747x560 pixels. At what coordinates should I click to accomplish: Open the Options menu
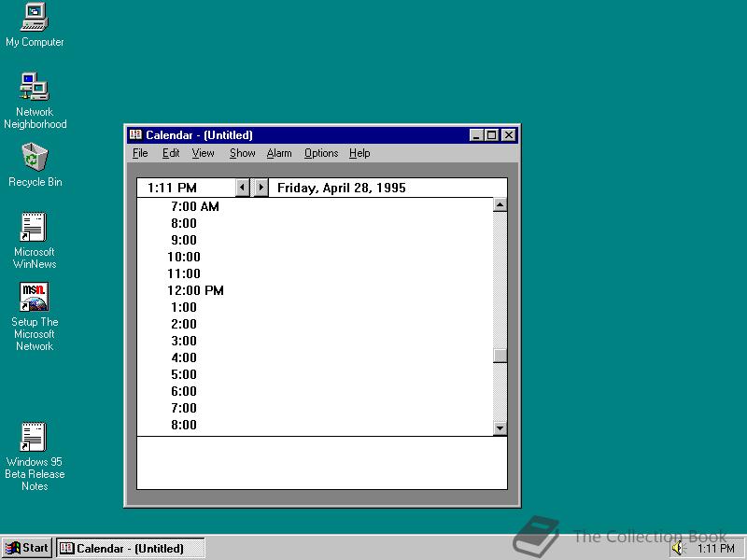(x=321, y=153)
